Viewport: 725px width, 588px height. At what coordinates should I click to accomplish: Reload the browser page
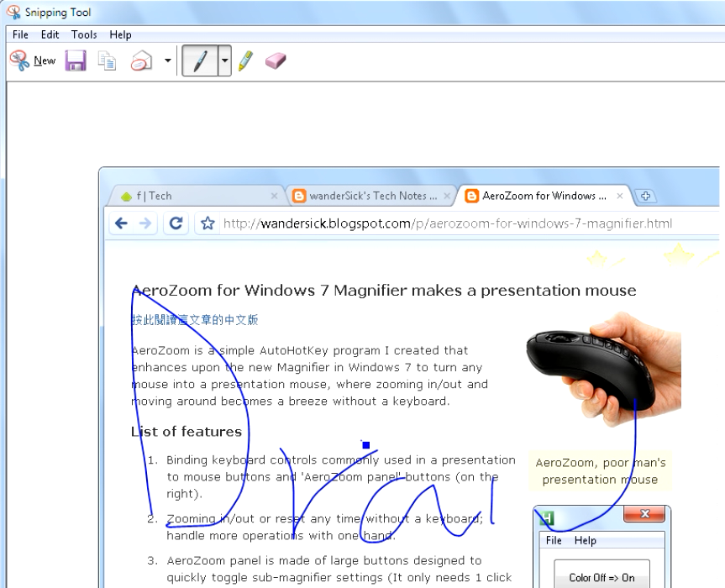pos(176,223)
